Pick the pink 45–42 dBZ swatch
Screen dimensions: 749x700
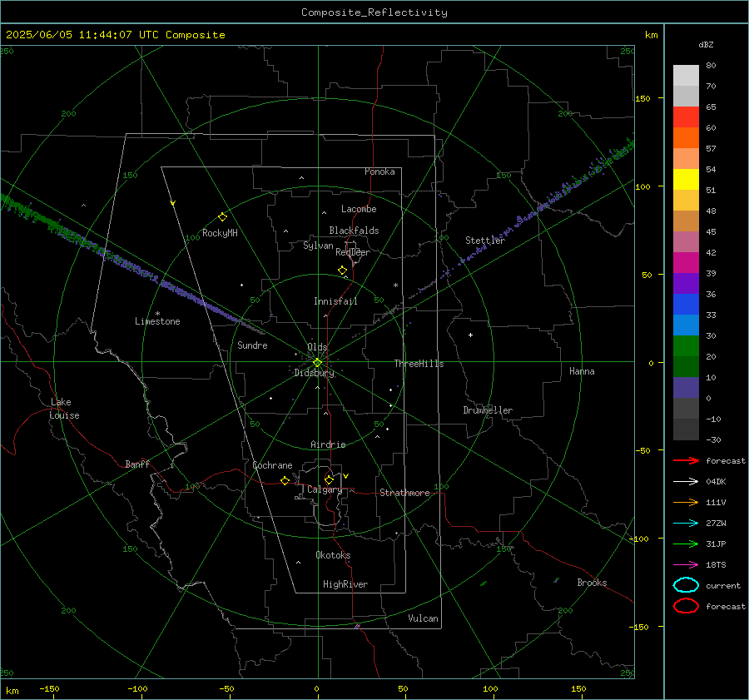[x=686, y=242]
